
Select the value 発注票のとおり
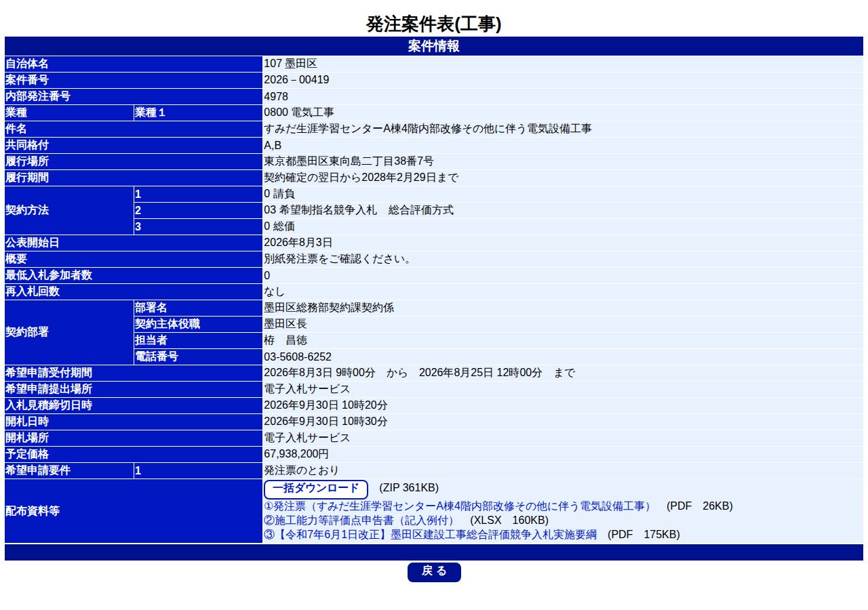(301, 470)
